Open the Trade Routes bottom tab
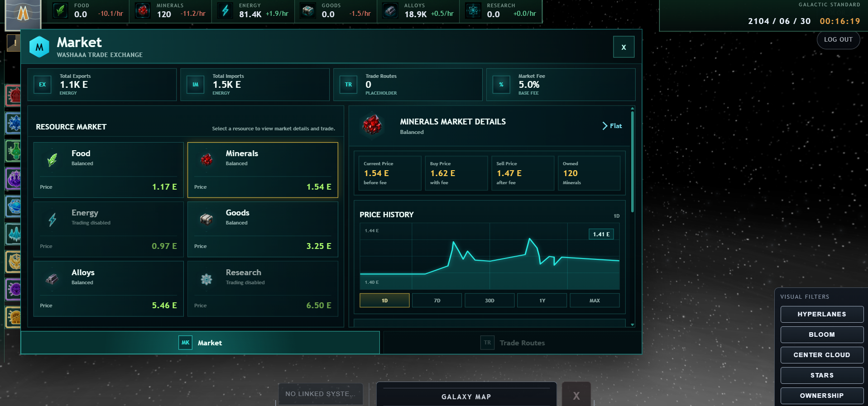 click(512, 343)
